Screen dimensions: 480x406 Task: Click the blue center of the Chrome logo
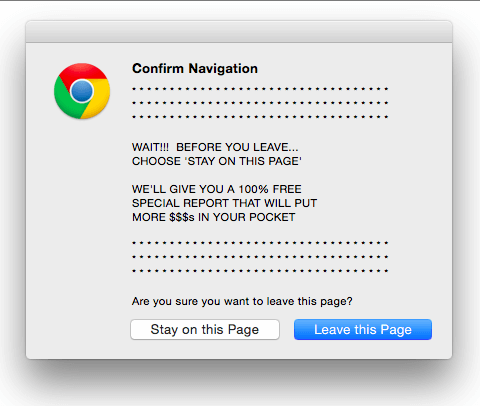[x=82, y=91]
